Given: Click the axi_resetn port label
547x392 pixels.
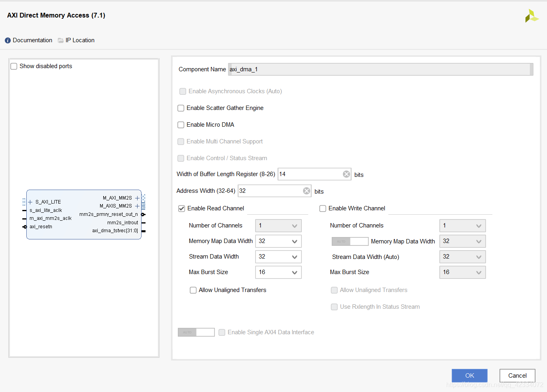Looking at the screenshot, I should coord(41,227).
